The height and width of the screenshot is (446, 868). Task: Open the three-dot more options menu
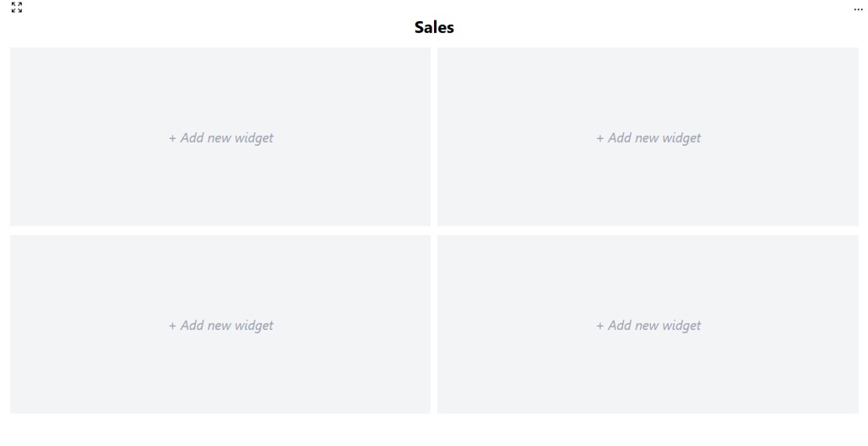(x=858, y=9)
